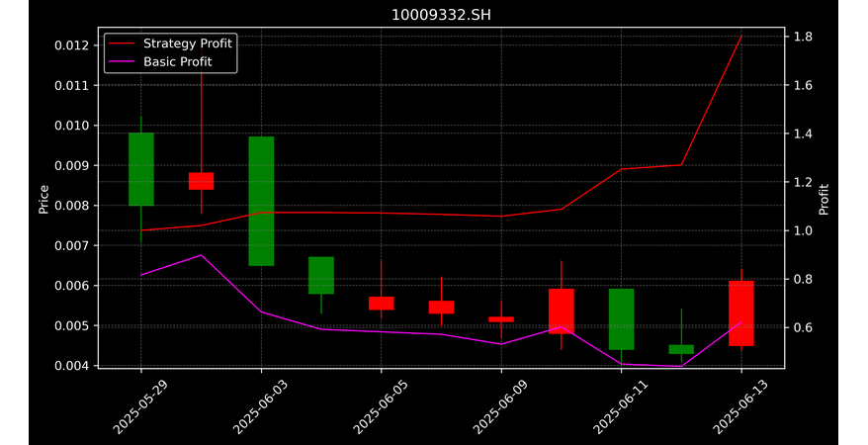Click the green candlestick on 2025-05-29

pyautogui.click(x=141, y=169)
